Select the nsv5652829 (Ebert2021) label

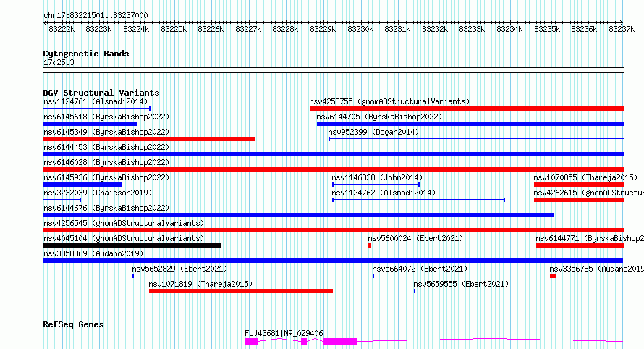coord(179,269)
